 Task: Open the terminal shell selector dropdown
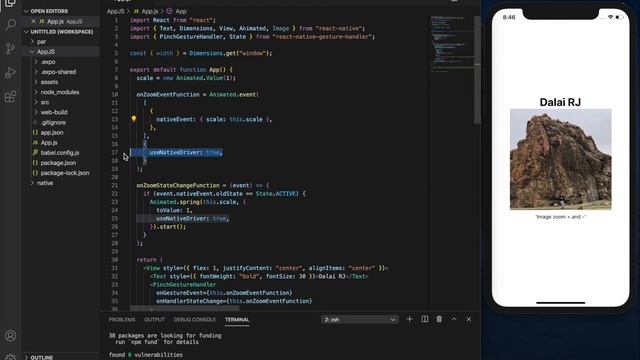tap(360, 320)
